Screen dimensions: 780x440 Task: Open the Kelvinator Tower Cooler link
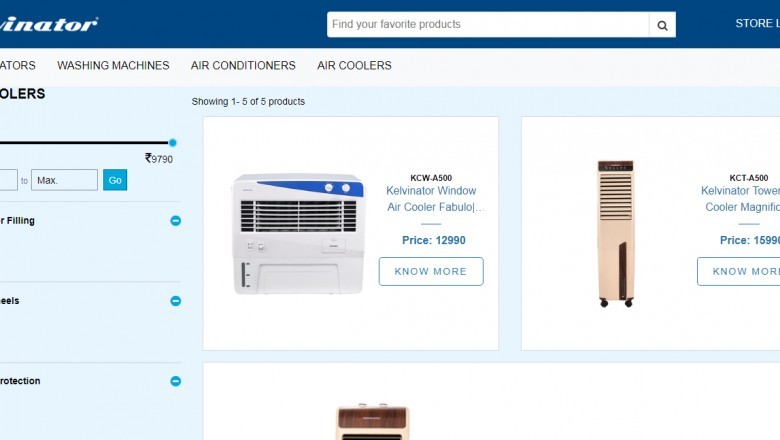pos(740,199)
